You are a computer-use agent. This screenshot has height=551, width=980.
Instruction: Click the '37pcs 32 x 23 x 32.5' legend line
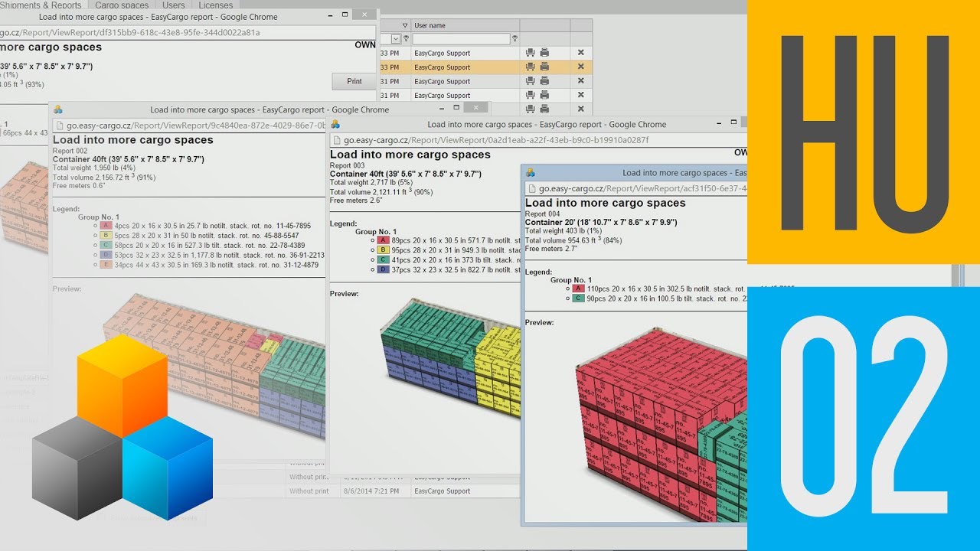(x=457, y=270)
